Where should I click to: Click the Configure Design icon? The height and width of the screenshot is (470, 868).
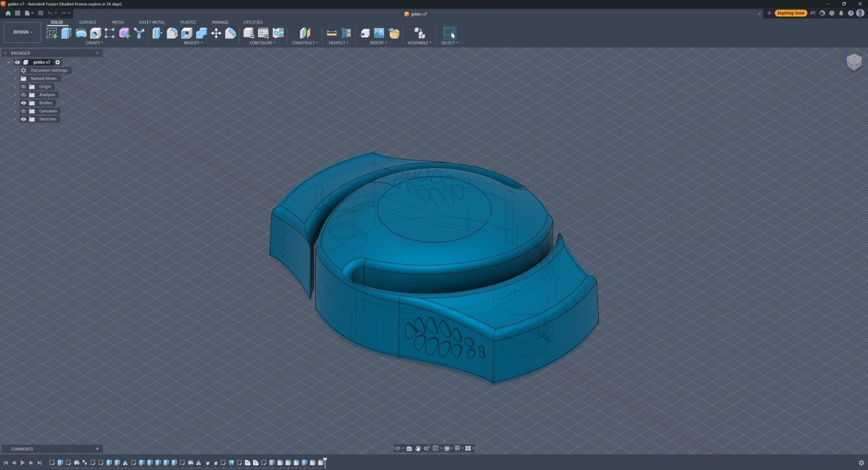coord(248,33)
